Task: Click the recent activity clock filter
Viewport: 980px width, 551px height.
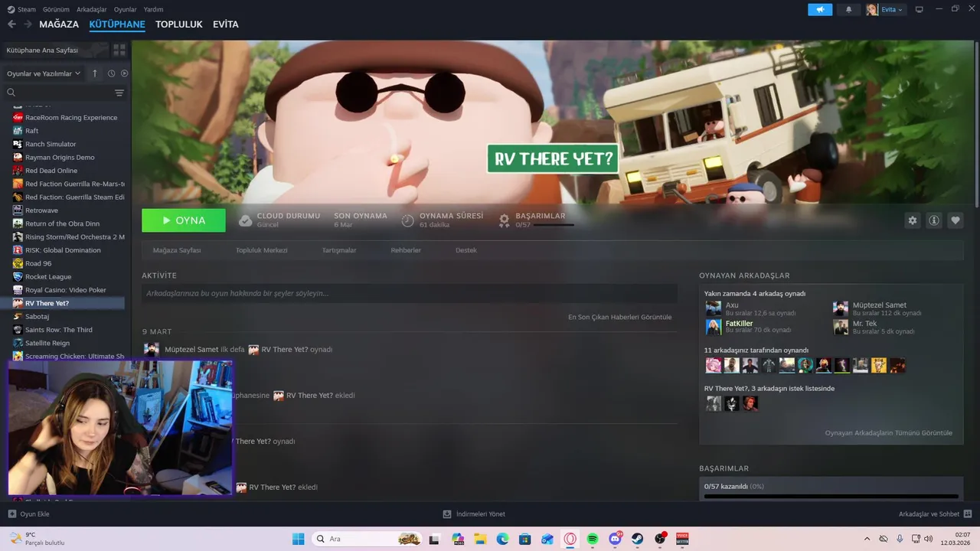Action: [x=111, y=73]
